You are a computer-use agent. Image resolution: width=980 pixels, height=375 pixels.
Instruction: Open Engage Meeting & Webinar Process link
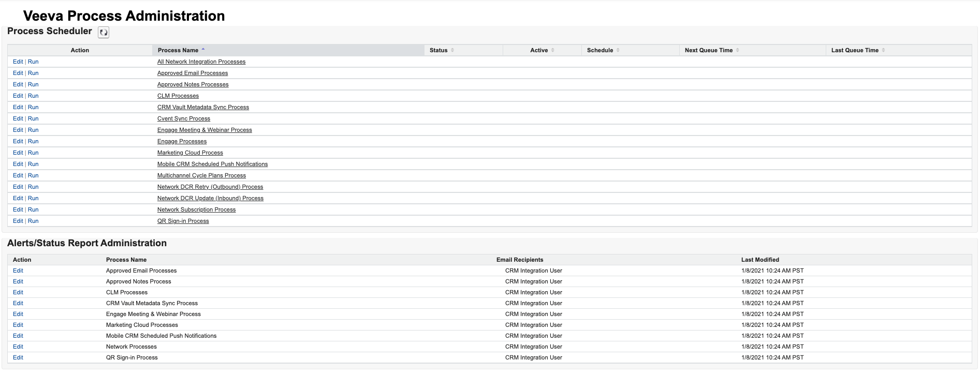coord(204,130)
